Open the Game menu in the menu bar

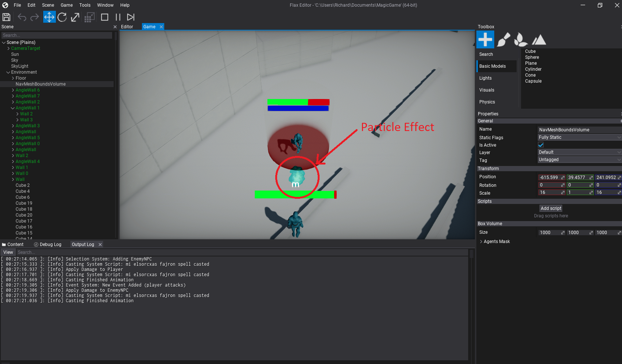(66, 5)
